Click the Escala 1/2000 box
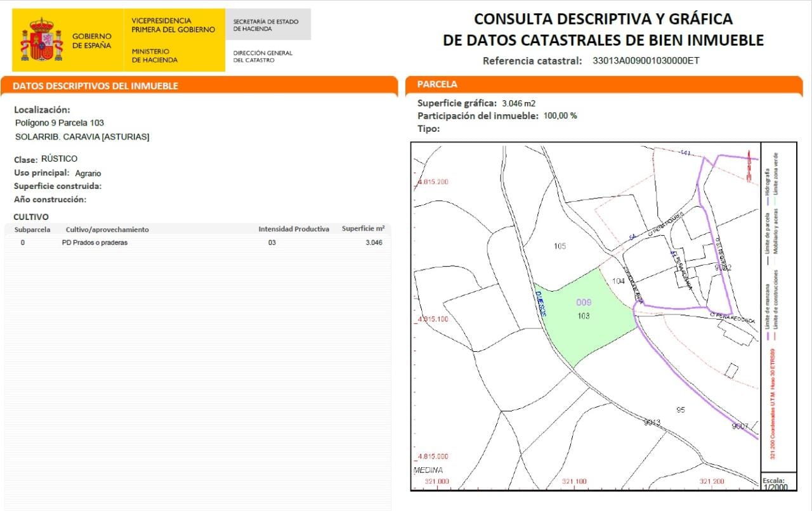This screenshot has width=812, height=511. point(778,482)
